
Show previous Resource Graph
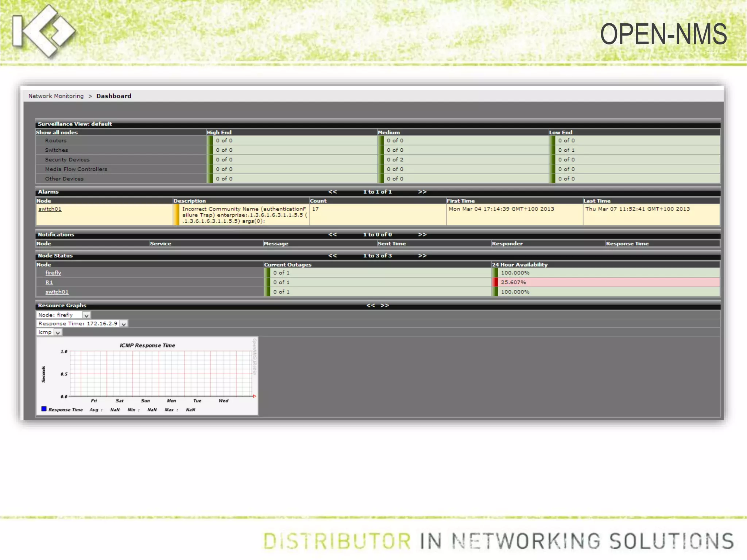click(x=371, y=306)
